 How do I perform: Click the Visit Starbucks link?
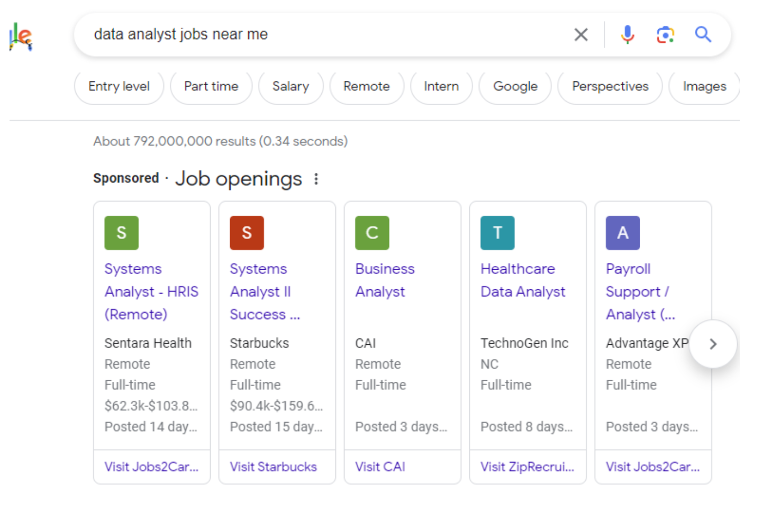[273, 467]
